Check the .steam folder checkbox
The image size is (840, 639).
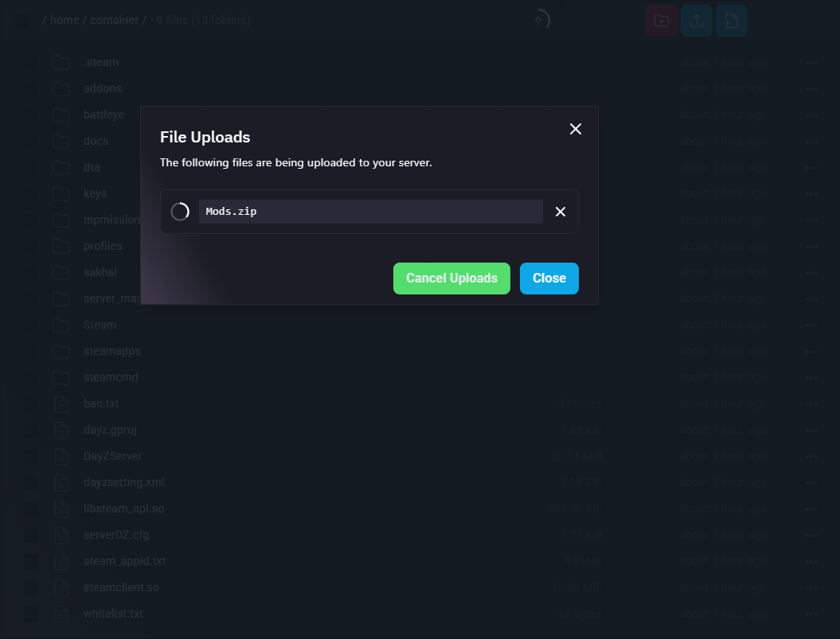(31, 62)
